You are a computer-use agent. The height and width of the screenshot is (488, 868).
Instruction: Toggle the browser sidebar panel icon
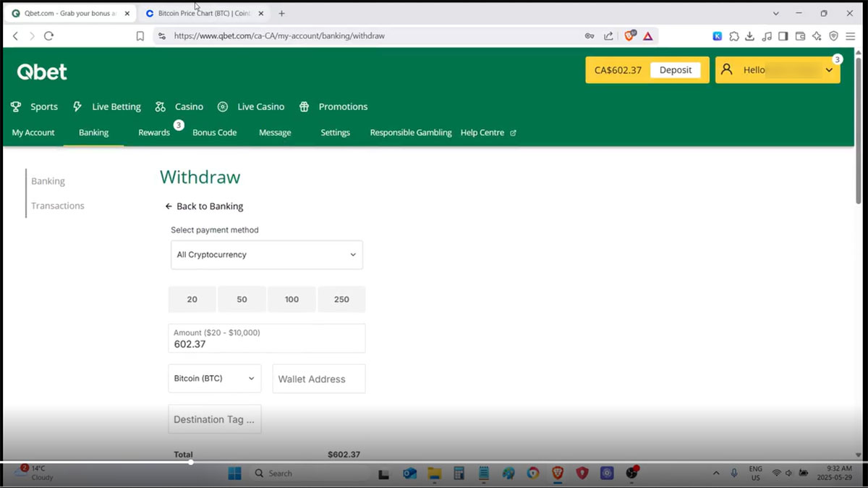[783, 35]
